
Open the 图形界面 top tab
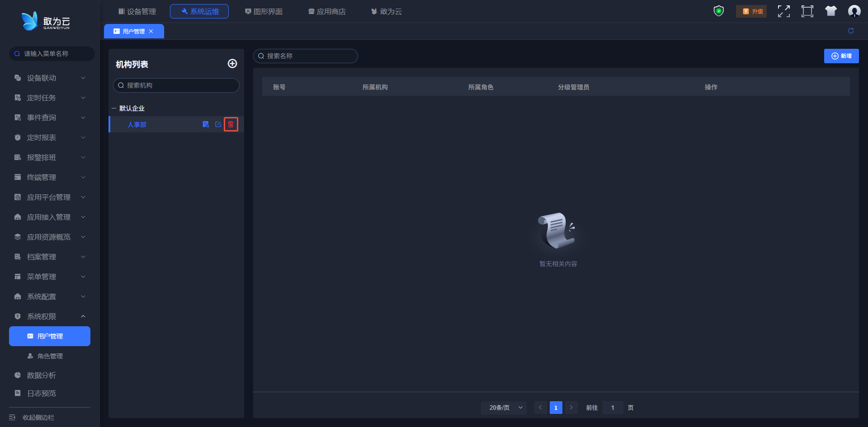click(264, 11)
